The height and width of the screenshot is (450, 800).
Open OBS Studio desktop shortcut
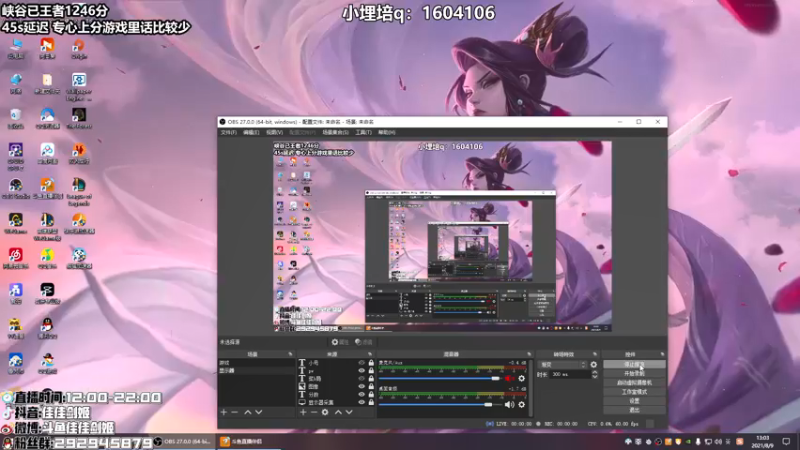pos(16,188)
